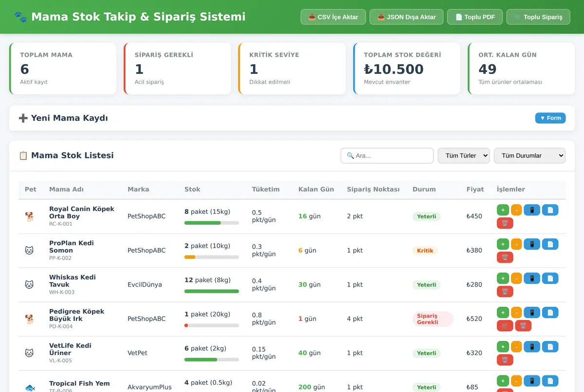This screenshot has height=392, width=584.
Task: Click the Royal Canin stock progress bar
Action: click(212, 223)
